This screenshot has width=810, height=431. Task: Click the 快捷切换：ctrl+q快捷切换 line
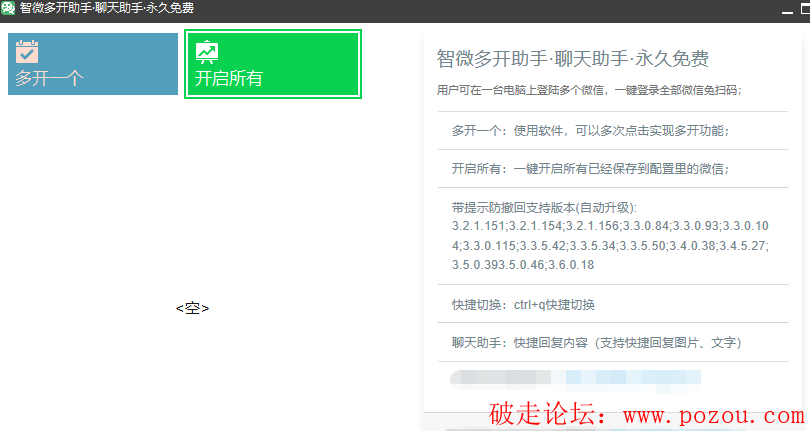pos(523,305)
